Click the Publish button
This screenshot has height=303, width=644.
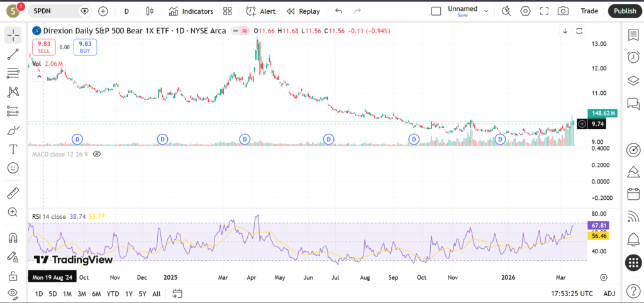click(x=625, y=11)
